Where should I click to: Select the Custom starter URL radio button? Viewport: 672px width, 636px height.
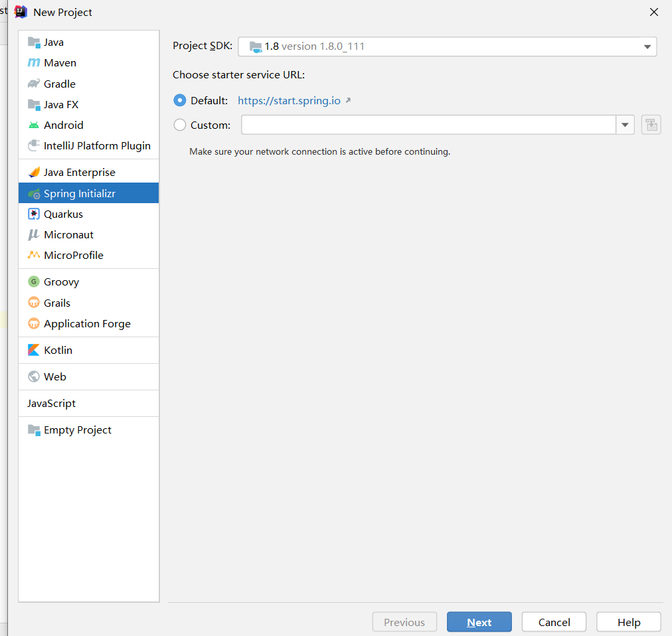tap(179, 125)
